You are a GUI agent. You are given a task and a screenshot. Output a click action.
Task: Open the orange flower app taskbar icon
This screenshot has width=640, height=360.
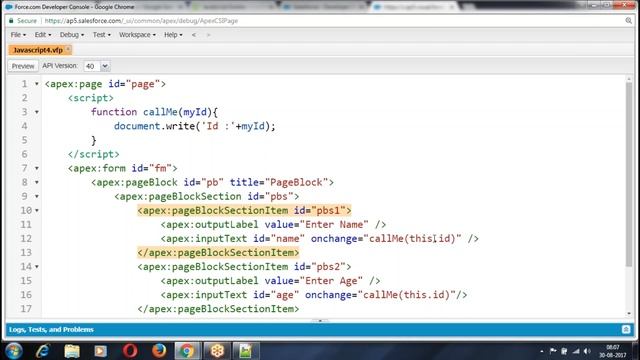[217, 351]
